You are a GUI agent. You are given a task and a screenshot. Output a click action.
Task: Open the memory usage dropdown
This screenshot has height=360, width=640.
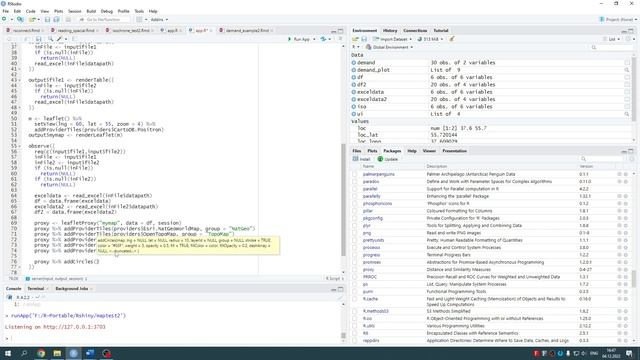(430, 39)
